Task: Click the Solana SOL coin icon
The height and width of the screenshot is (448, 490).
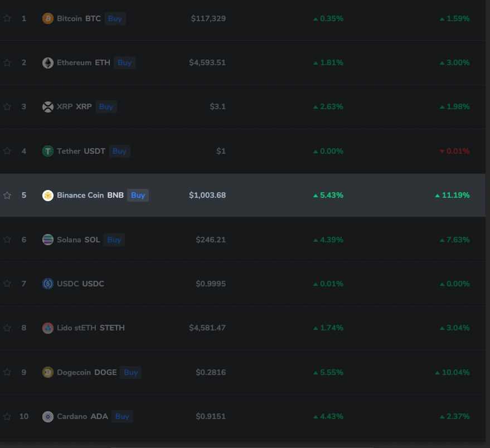Action: tap(47, 240)
